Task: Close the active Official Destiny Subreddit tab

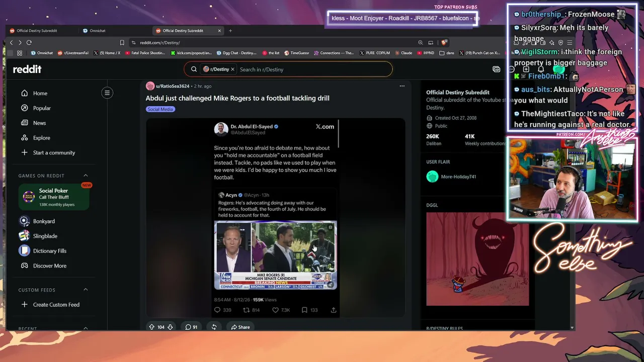Action: click(x=219, y=31)
